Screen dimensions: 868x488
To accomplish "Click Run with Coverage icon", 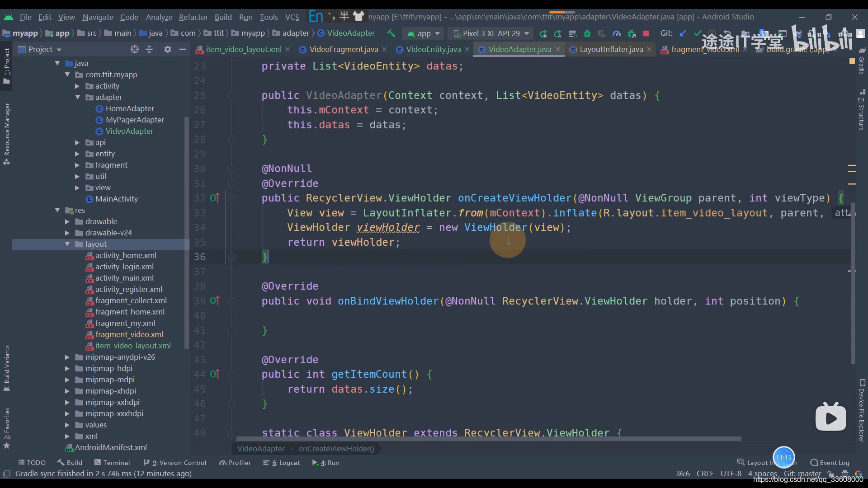I will point(602,33).
